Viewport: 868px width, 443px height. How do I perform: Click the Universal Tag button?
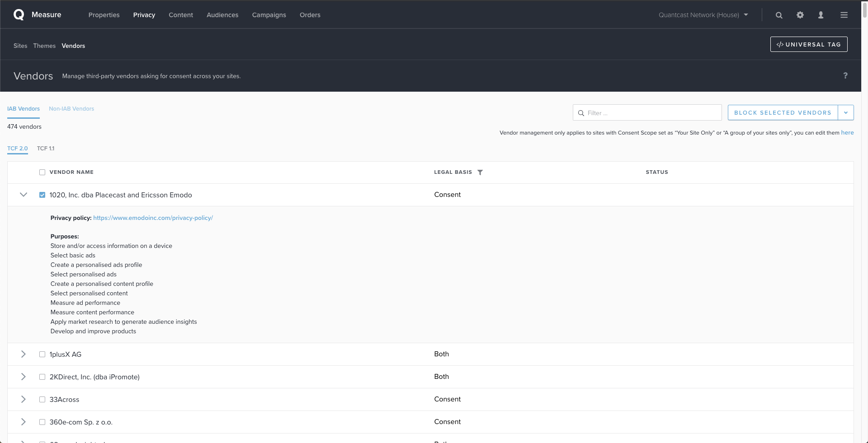808,44
